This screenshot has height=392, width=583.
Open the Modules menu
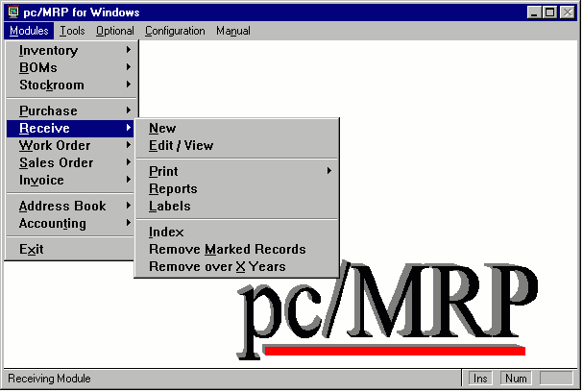29,31
